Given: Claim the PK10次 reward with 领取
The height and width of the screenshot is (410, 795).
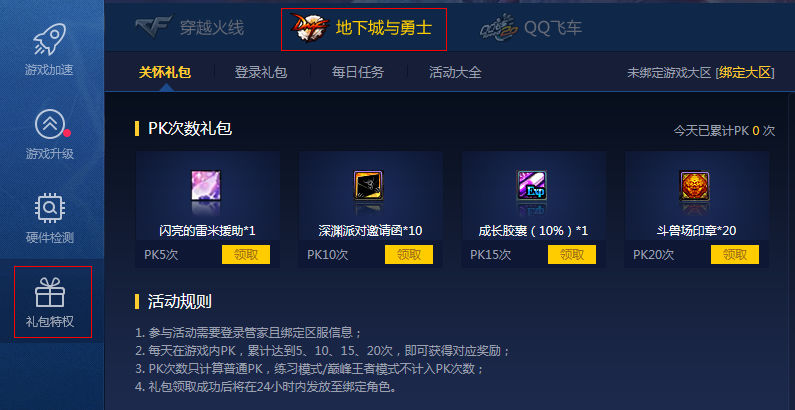Looking at the screenshot, I should pyautogui.click(x=409, y=254).
